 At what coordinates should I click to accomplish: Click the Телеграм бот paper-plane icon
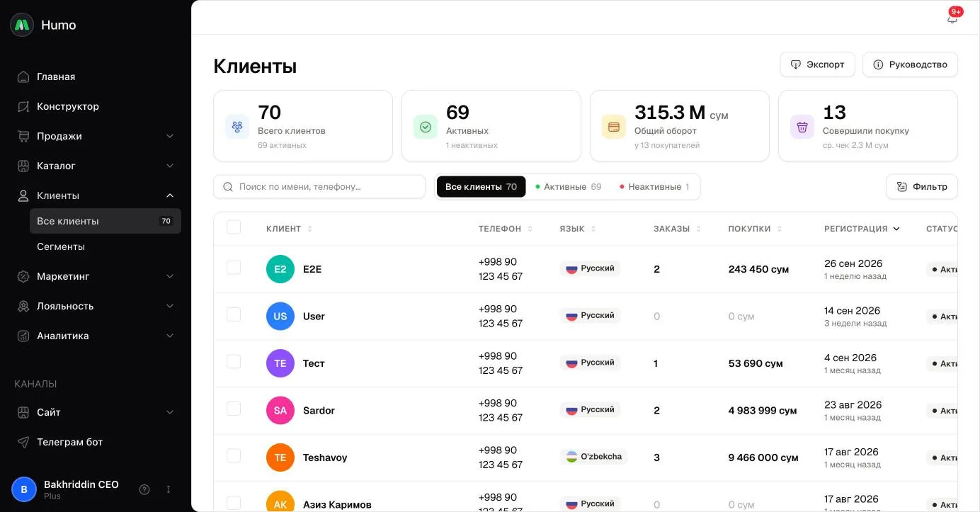23,442
